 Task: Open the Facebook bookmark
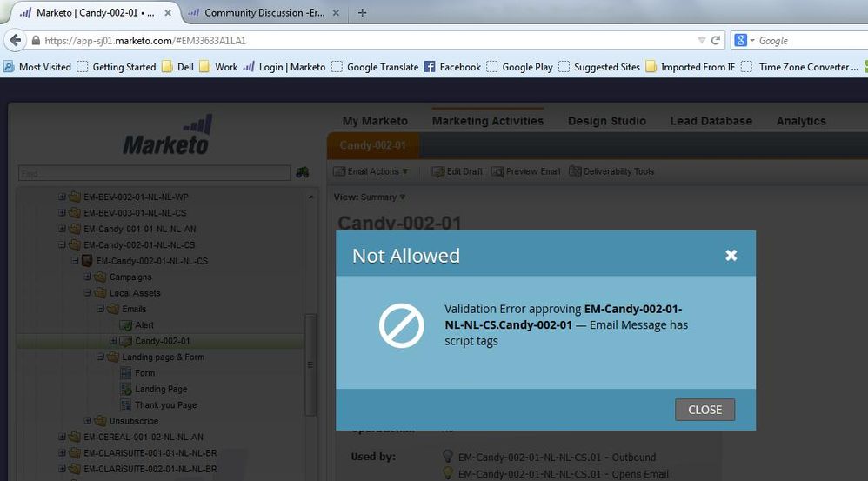click(452, 67)
